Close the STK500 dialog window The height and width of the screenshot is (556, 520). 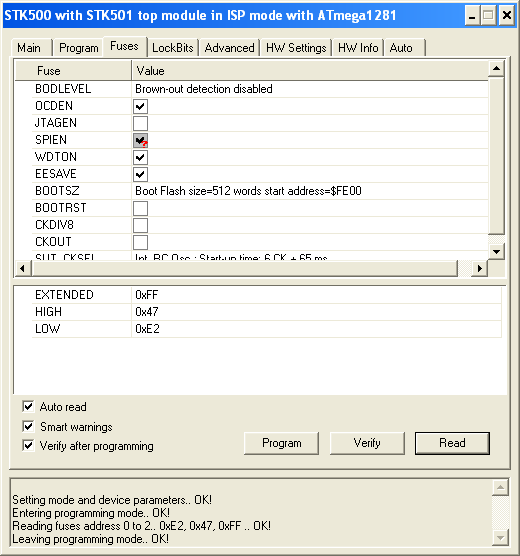507,16
